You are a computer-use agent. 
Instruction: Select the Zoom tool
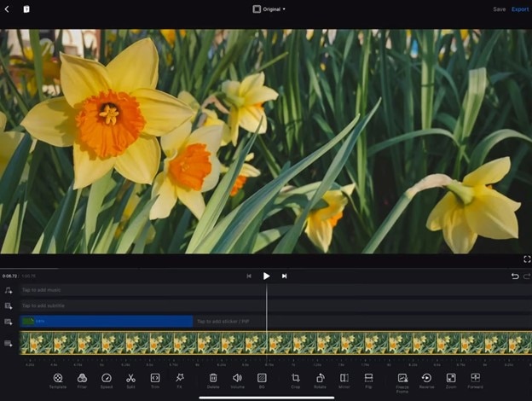451,381
